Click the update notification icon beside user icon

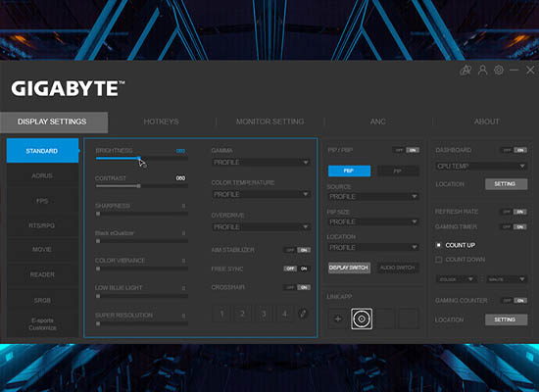465,71
